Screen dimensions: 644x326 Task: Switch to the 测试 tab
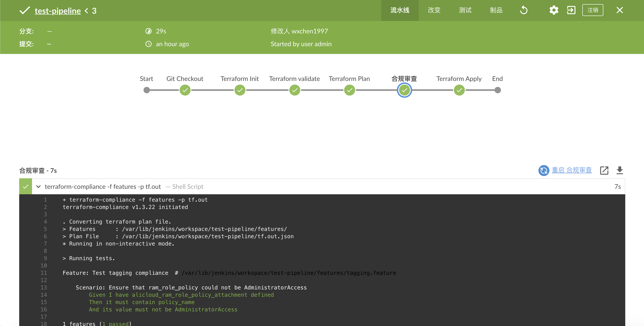pos(465,10)
